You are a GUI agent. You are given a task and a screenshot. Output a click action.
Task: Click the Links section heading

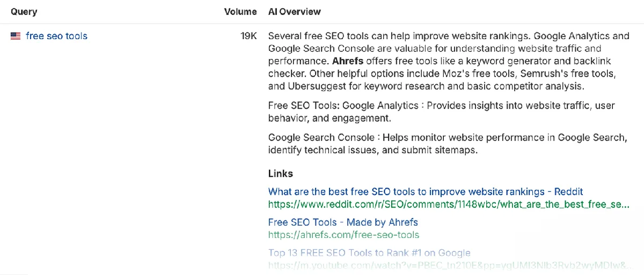tap(281, 174)
